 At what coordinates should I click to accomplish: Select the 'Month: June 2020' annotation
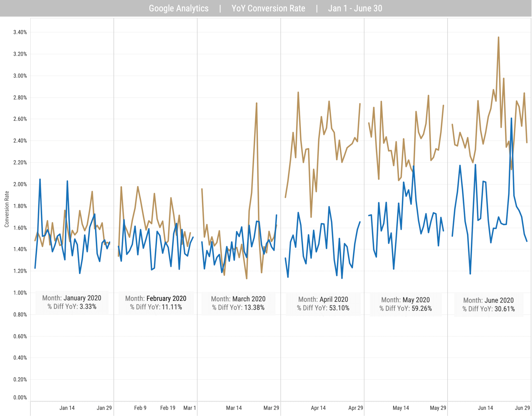point(488,301)
